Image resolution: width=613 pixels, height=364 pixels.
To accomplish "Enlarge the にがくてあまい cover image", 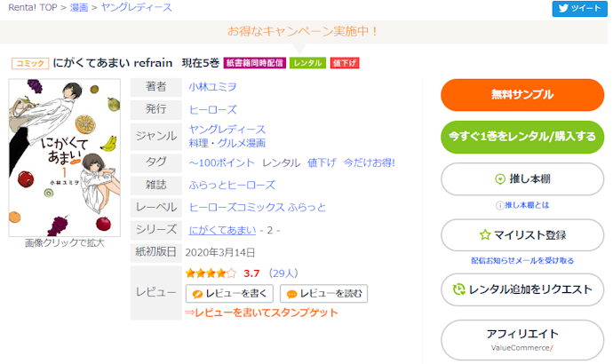I will tap(65, 157).
